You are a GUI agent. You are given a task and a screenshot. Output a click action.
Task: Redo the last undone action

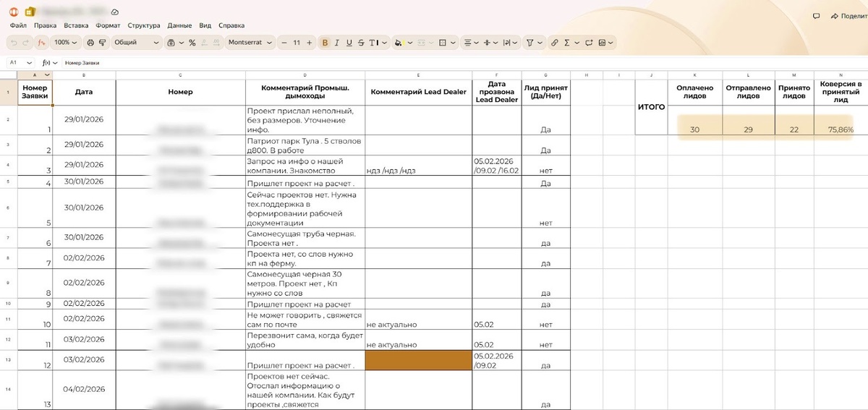pos(25,43)
